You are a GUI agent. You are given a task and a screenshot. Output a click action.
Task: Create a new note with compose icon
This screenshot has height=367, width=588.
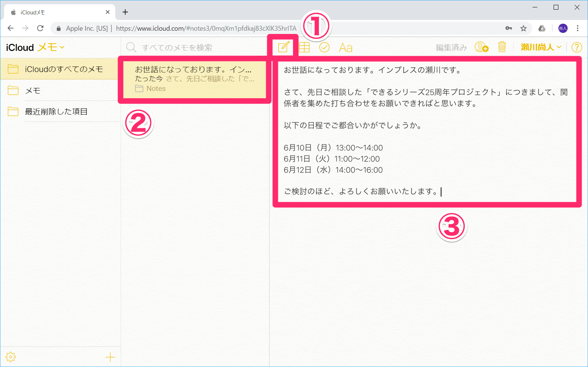point(283,47)
